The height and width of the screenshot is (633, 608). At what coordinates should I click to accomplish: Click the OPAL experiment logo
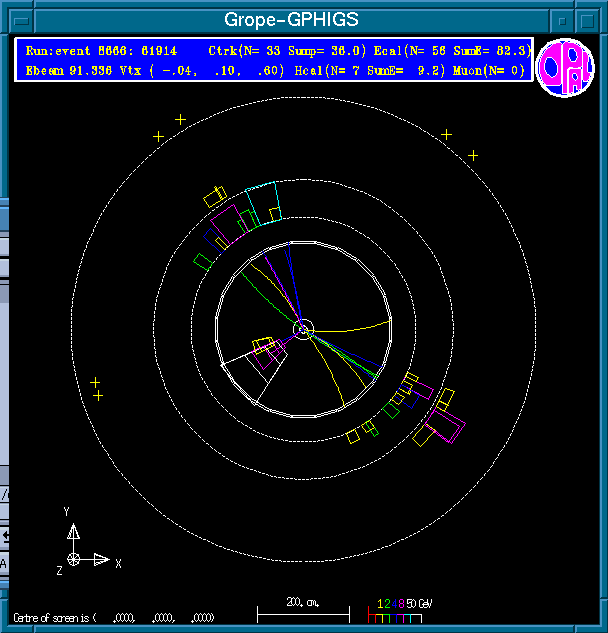tap(565, 69)
